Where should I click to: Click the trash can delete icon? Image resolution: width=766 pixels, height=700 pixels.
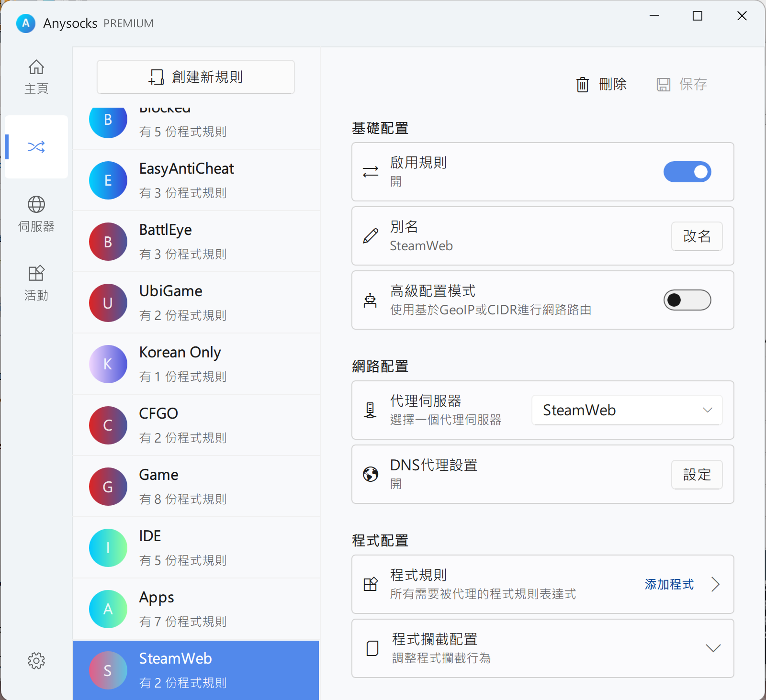tap(582, 85)
